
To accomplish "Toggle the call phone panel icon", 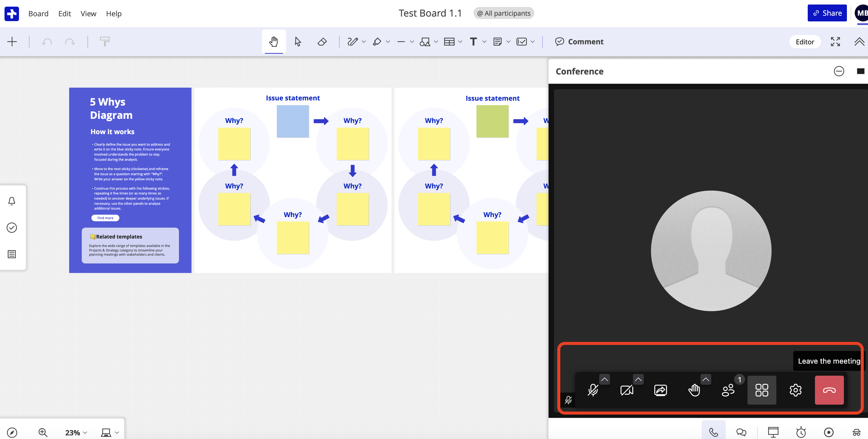I will point(713,432).
